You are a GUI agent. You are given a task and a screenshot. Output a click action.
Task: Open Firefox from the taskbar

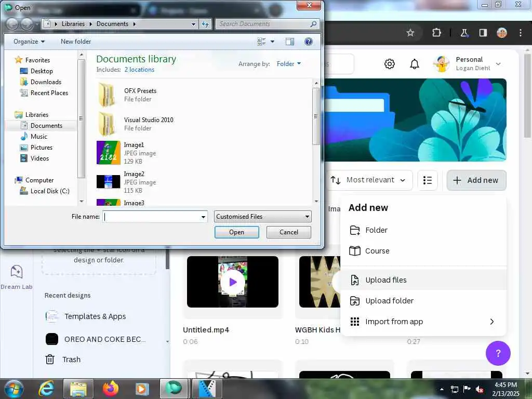111,389
